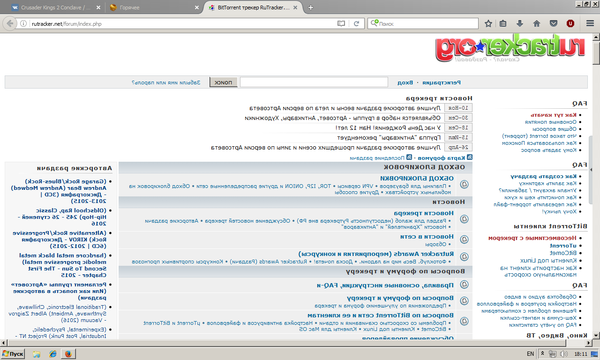This screenshot has height=360, width=600.
Task: Toggle reader view icon in address bar
Action: pos(341,23)
